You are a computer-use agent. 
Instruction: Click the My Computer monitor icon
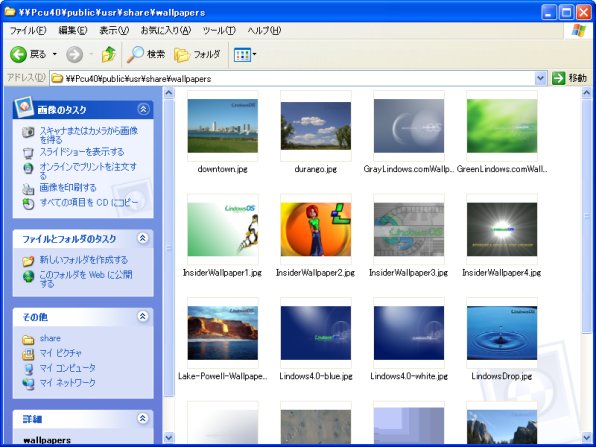[28, 369]
